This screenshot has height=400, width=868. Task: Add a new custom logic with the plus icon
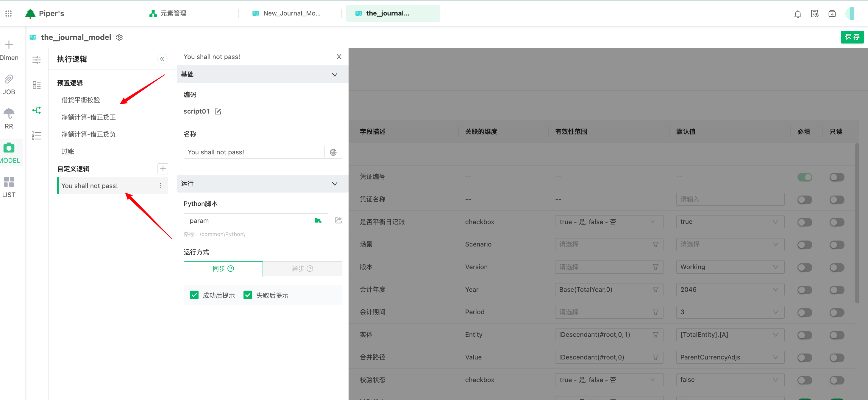163,168
